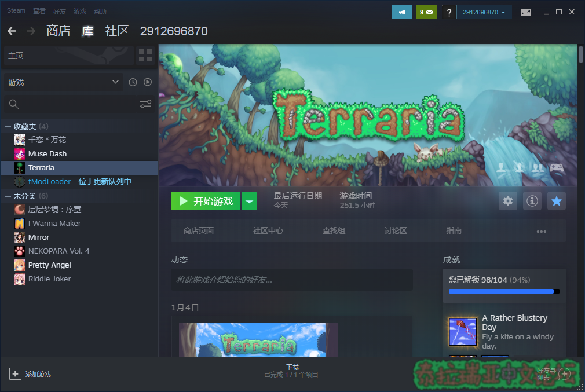Open the 游戏 menu in the menu bar
This screenshot has width=585, height=392.
(x=79, y=11)
